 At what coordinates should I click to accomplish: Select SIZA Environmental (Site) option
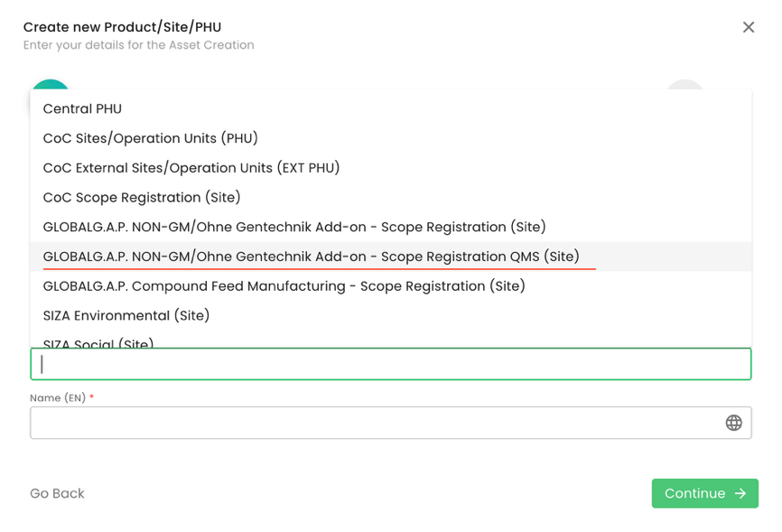pos(126,315)
